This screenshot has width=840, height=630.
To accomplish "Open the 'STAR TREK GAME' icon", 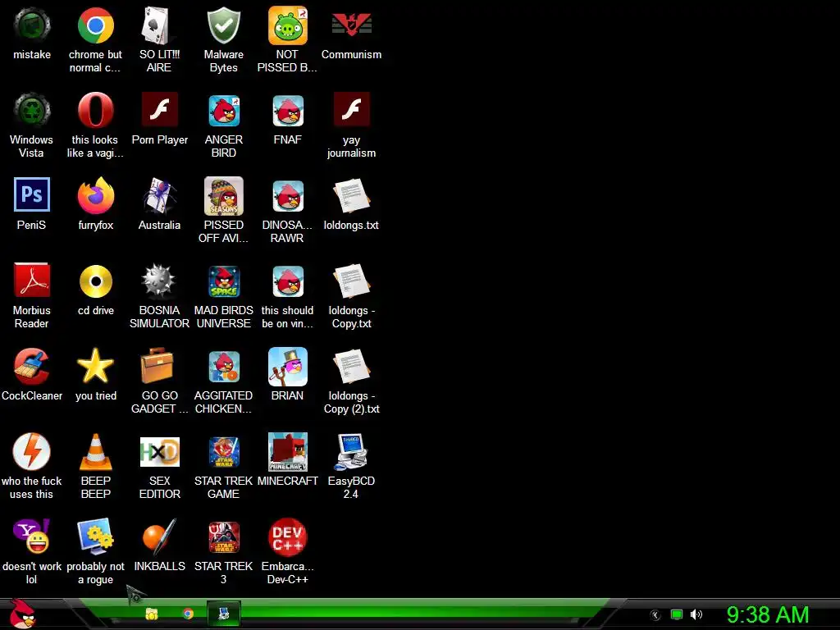I will [x=223, y=452].
